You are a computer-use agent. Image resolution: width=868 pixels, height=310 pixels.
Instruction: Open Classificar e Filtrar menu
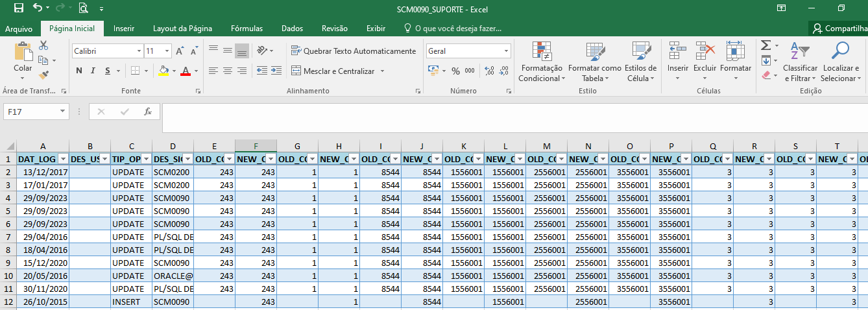click(x=801, y=62)
